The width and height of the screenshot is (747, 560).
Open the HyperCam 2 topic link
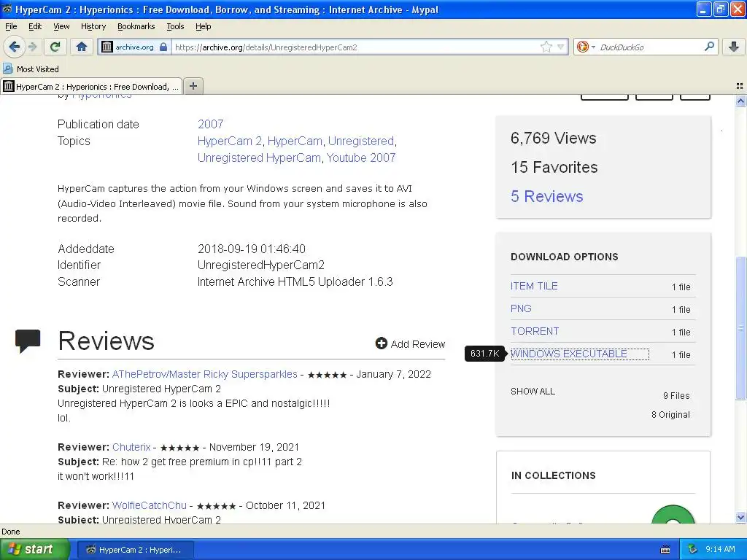point(230,141)
